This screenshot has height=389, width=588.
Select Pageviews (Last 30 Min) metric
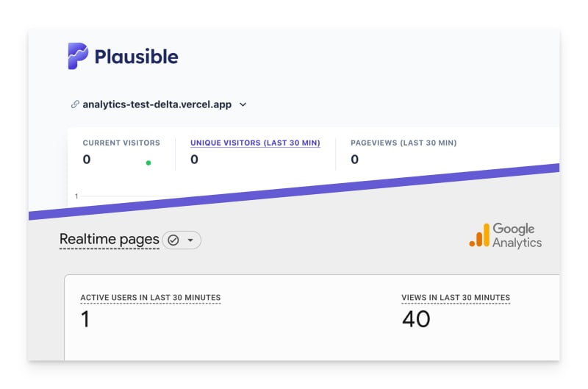pos(404,143)
